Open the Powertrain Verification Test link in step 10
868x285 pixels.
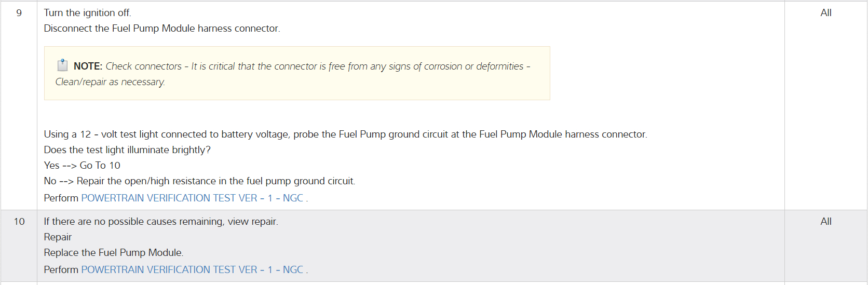(x=192, y=269)
